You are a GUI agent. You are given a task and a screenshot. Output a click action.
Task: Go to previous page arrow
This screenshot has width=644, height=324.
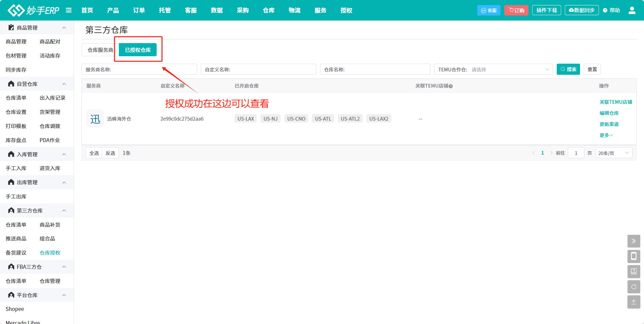(534, 153)
